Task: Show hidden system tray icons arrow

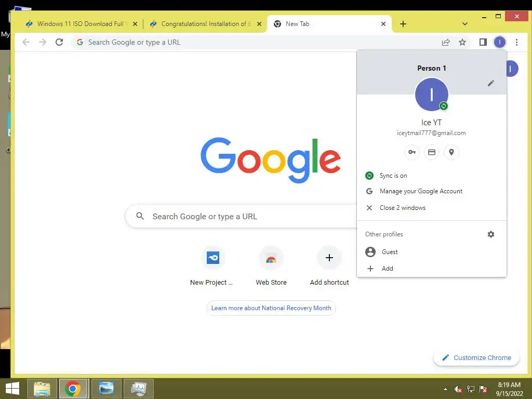Action: pyautogui.click(x=445, y=389)
